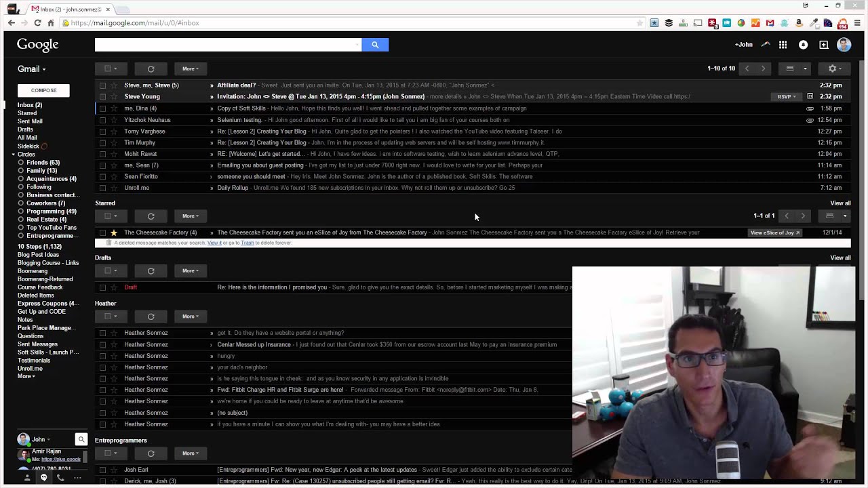Refresh the Heather section

[x=151, y=317]
